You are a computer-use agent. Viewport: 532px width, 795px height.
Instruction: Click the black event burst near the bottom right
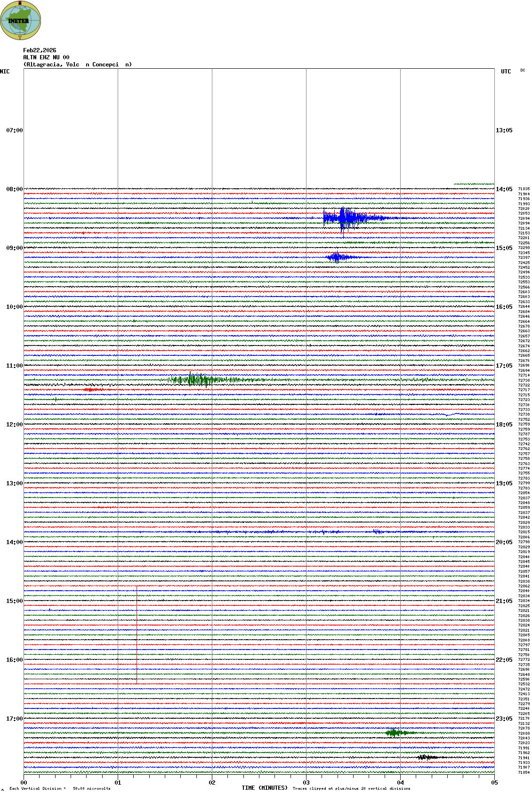pyautogui.click(x=427, y=757)
